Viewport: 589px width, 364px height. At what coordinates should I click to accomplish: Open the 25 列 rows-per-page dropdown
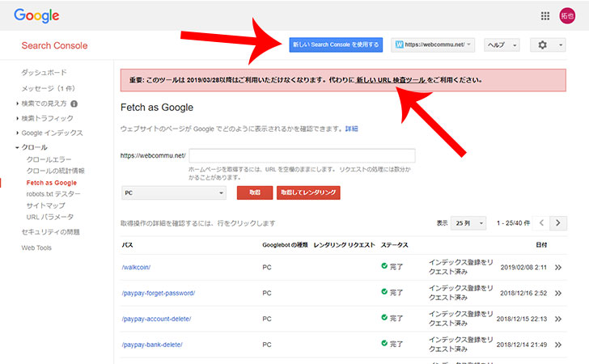(x=468, y=223)
